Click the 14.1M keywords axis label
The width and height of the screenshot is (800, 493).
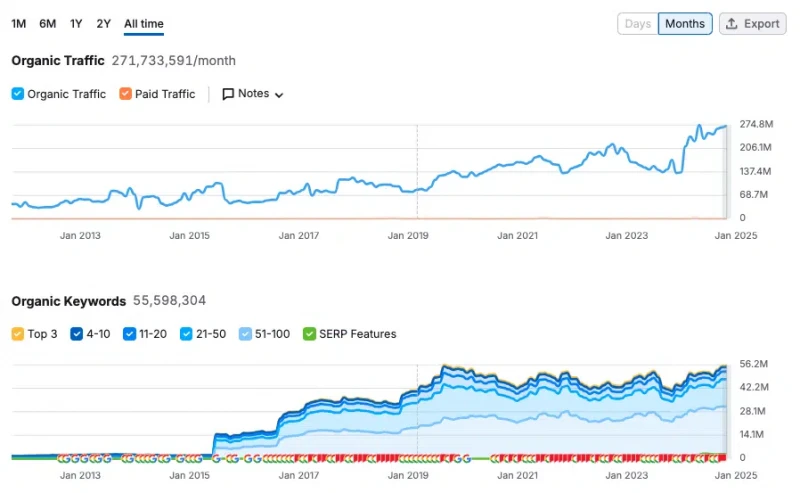(752, 434)
